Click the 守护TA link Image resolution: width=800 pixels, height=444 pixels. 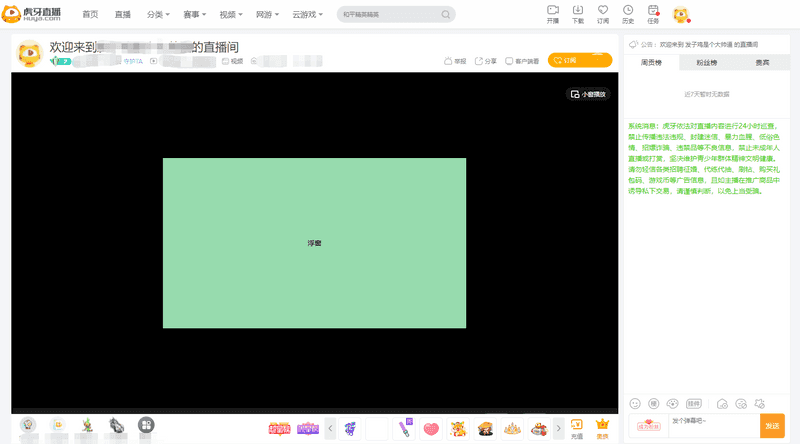pyautogui.click(x=133, y=61)
